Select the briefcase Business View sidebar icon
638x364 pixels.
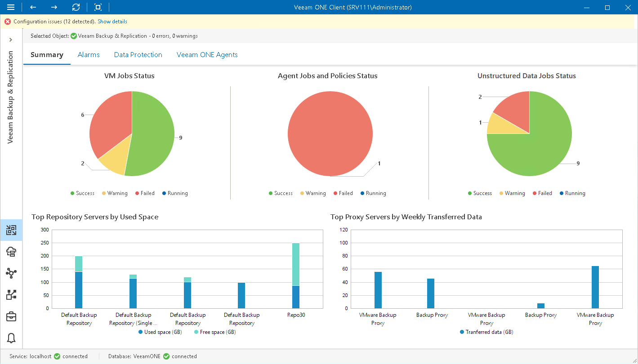point(11,316)
